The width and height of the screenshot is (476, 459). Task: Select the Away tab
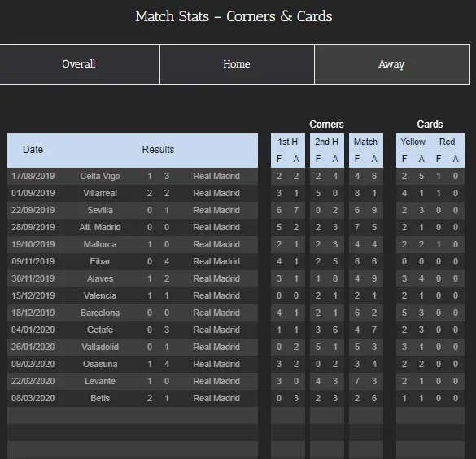tap(392, 64)
